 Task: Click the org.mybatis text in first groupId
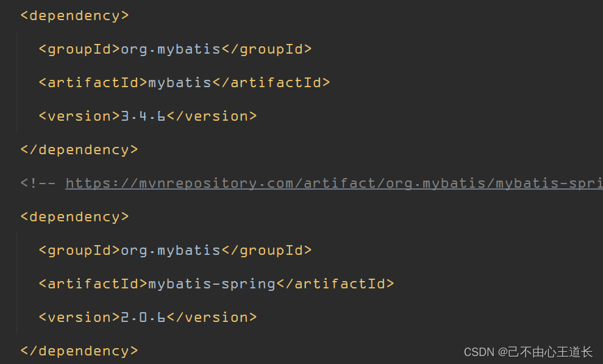[x=171, y=49]
